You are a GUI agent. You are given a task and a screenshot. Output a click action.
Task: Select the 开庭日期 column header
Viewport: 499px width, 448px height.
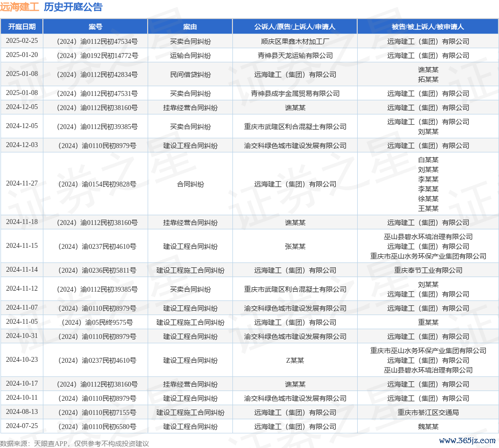coord(21,27)
